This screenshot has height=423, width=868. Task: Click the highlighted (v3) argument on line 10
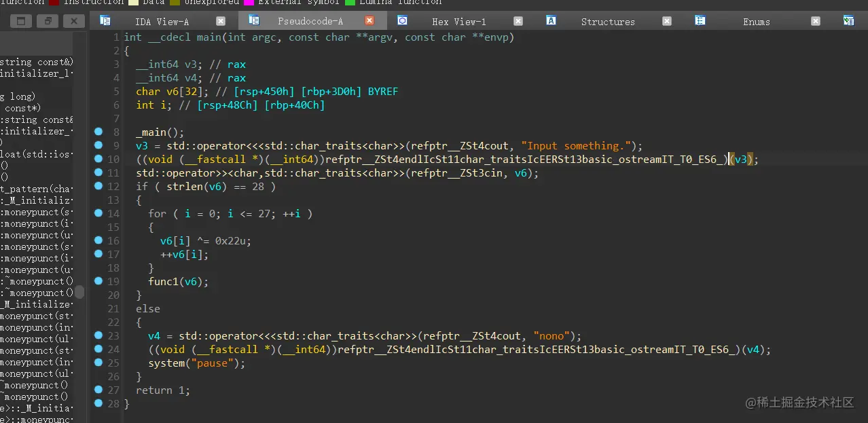(742, 159)
